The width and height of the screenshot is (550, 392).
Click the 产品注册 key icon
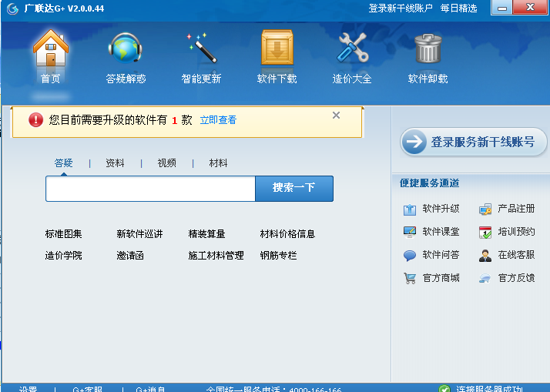click(485, 209)
